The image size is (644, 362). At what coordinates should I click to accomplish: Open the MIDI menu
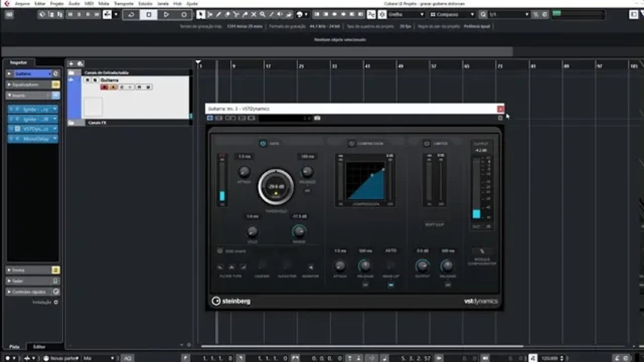pyautogui.click(x=89, y=3)
